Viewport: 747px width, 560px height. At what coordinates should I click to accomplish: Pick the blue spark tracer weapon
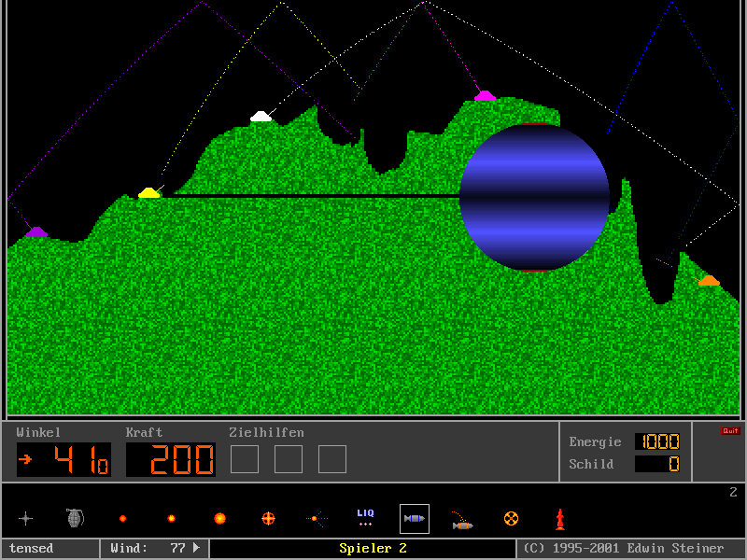[317, 518]
